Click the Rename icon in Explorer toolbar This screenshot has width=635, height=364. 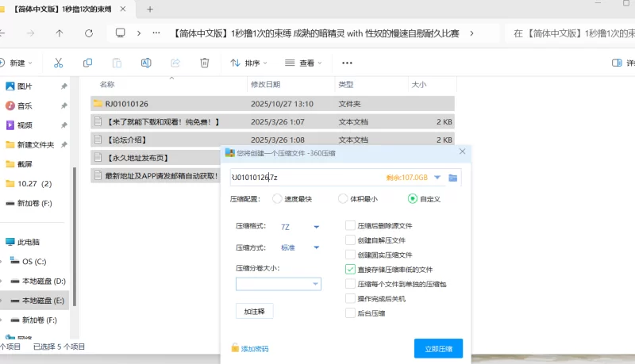(x=146, y=63)
